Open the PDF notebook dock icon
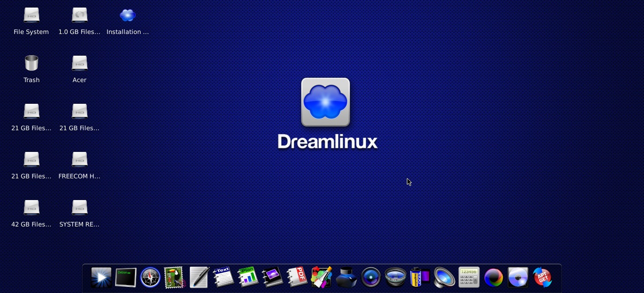Image resolution: width=644 pixels, height=293 pixels. pos(297,277)
